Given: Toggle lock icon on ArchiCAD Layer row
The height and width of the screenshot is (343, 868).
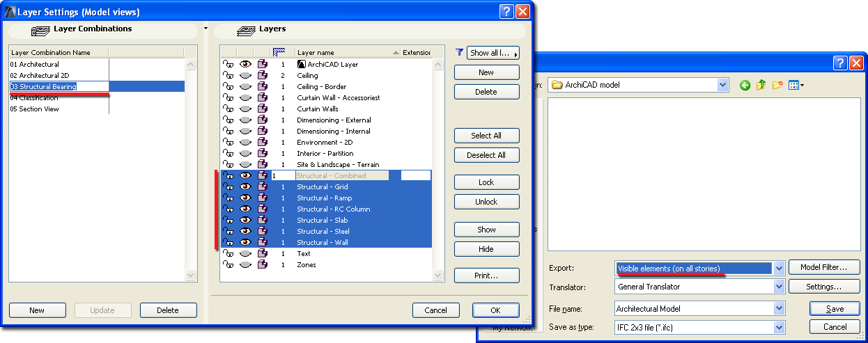Looking at the screenshot, I should click(228, 65).
